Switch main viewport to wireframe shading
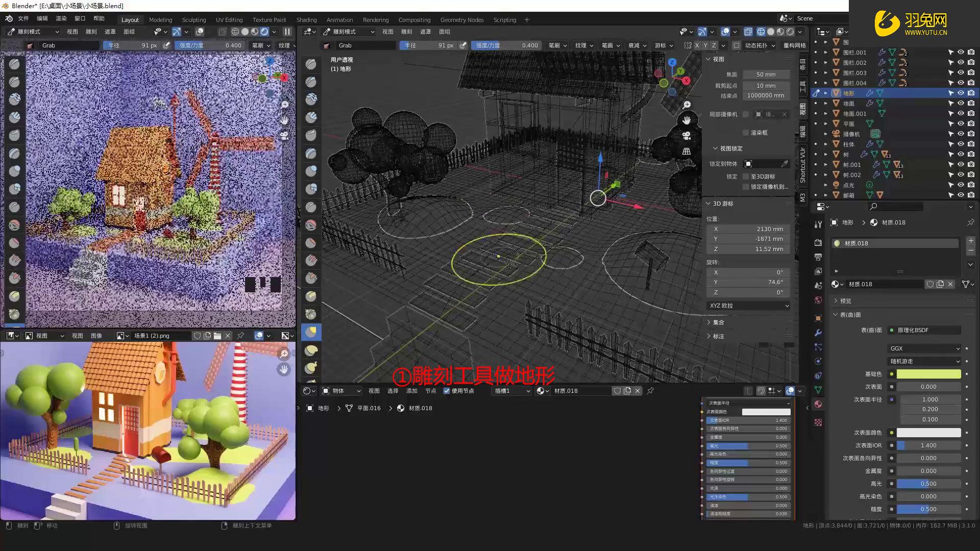The image size is (980, 551). [761, 32]
